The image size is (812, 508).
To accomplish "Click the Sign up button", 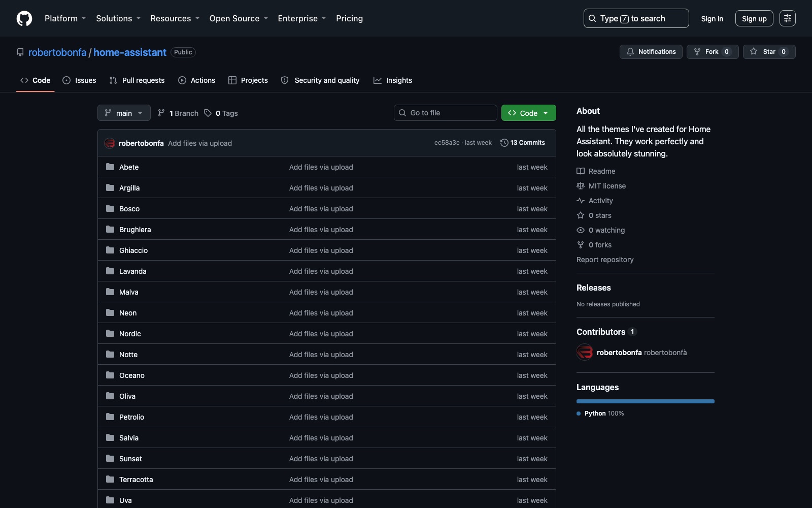I will tap(754, 18).
